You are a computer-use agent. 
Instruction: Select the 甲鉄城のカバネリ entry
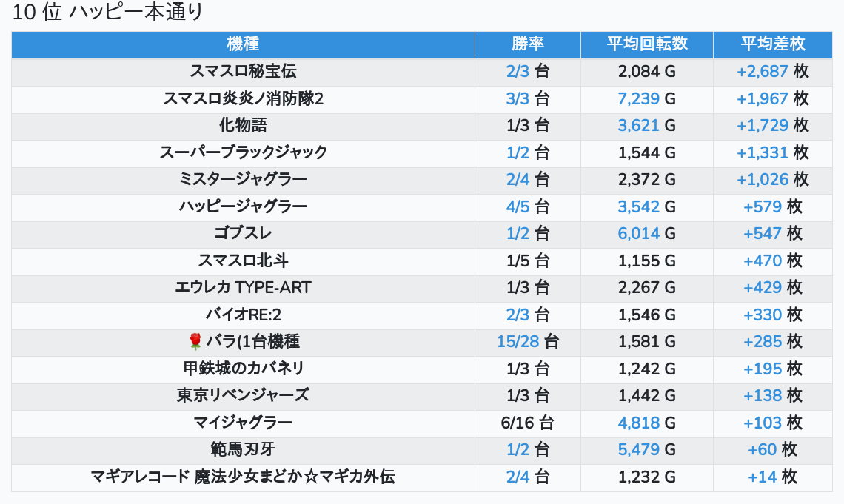243,368
